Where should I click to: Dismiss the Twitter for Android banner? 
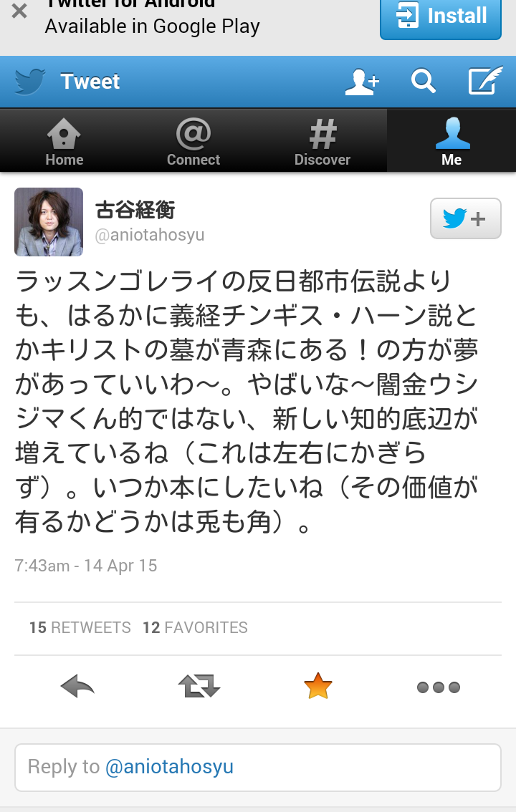[x=19, y=11]
